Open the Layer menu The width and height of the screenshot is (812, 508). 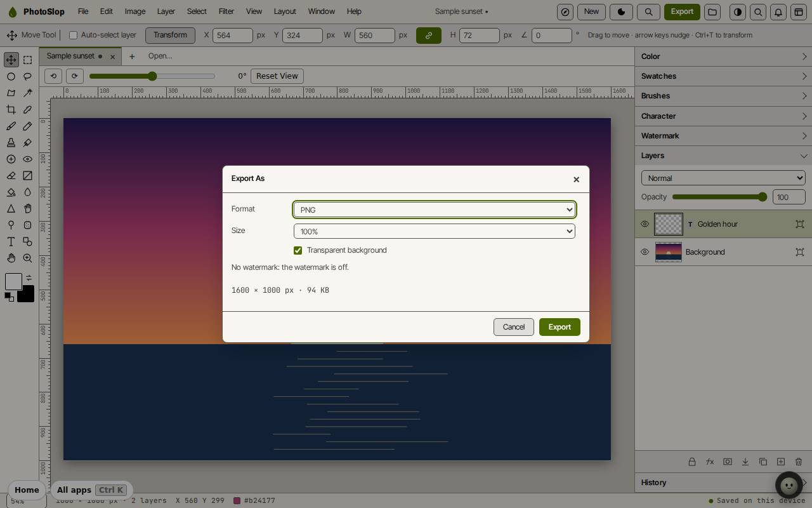(166, 11)
